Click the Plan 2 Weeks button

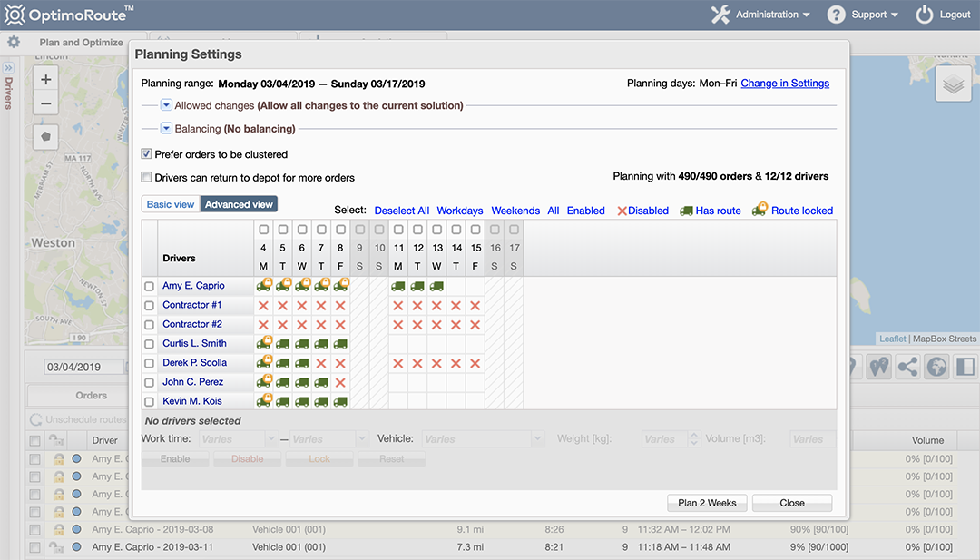pyautogui.click(x=707, y=503)
